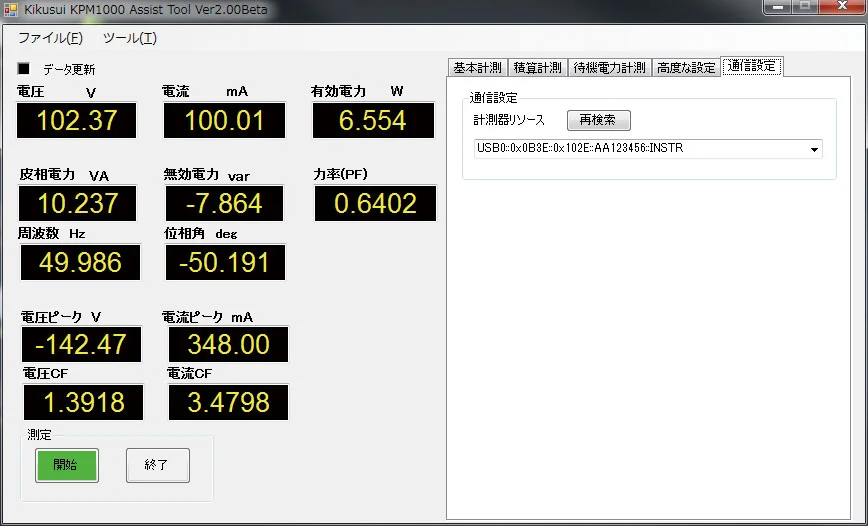Click the 力率(PF) label
The height and width of the screenshot is (526, 868).
[340, 174]
